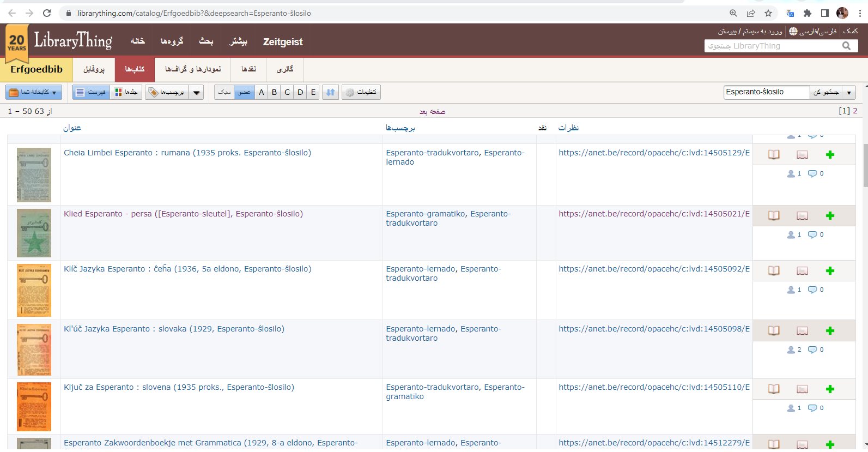Image resolution: width=868 pixels, height=452 pixels.
Task: Switch to the charts and graphs tab
Action: (193, 69)
